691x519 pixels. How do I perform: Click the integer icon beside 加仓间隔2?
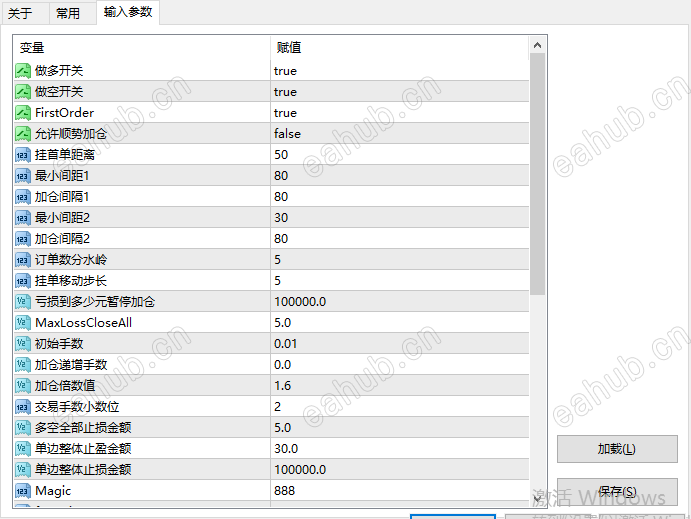[23, 239]
